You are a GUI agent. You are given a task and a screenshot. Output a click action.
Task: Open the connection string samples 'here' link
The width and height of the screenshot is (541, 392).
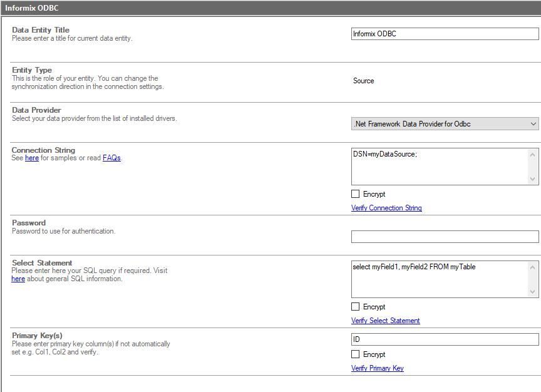32,158
